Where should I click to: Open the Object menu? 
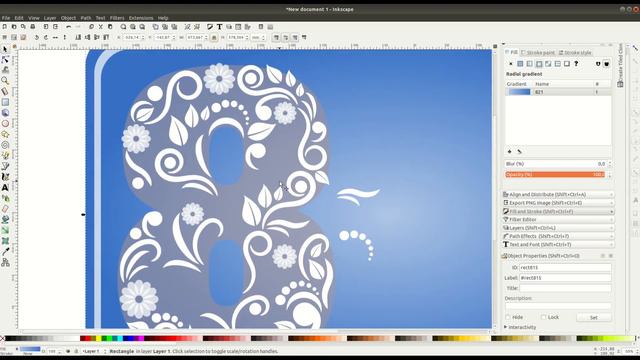pos(68,18)
